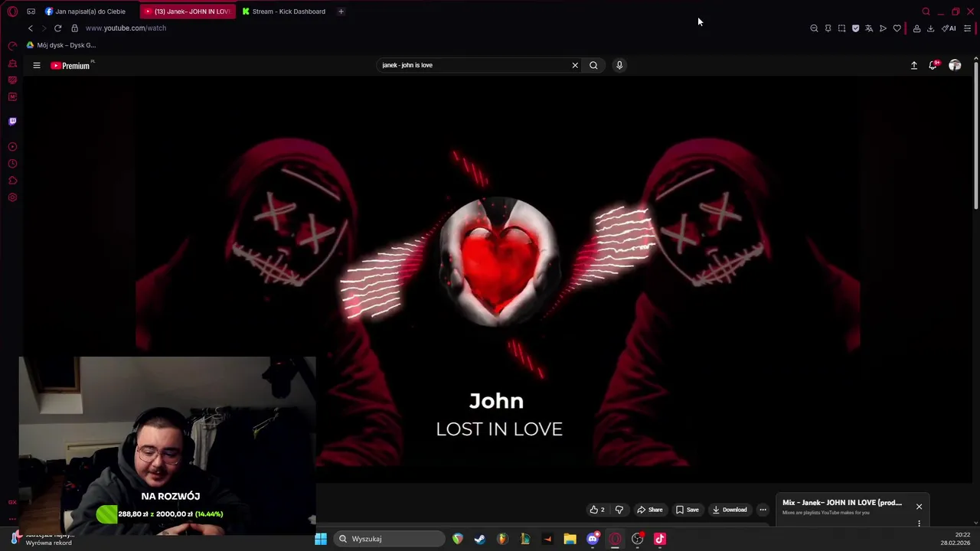Save the video to a playlist
Viewport: 980px width, 551px height.
pyautogui.click(x=687, y=510)
